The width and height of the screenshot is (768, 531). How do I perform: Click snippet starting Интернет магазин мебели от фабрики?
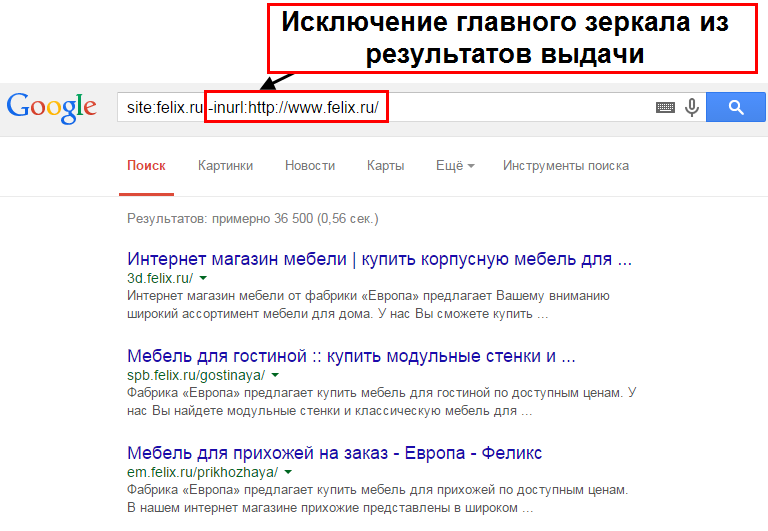(x=368, y=305)
